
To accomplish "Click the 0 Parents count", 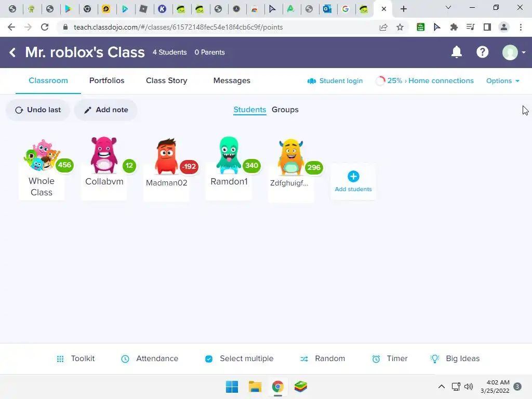I will pyautogui.click(x=210, y=52).
